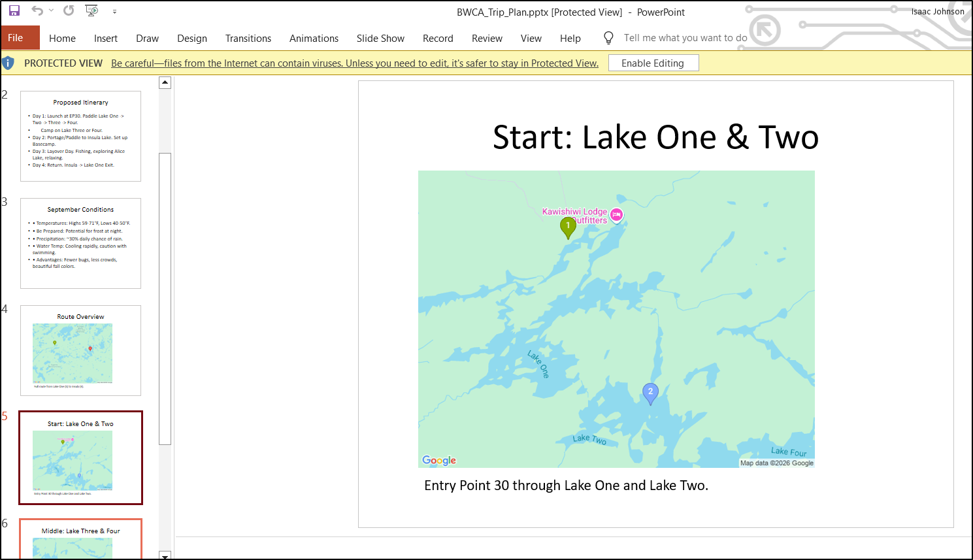Open the Undo history dropdown arrow
The height and width of the screenshot is (560, 973).
[x=52, y=11]
